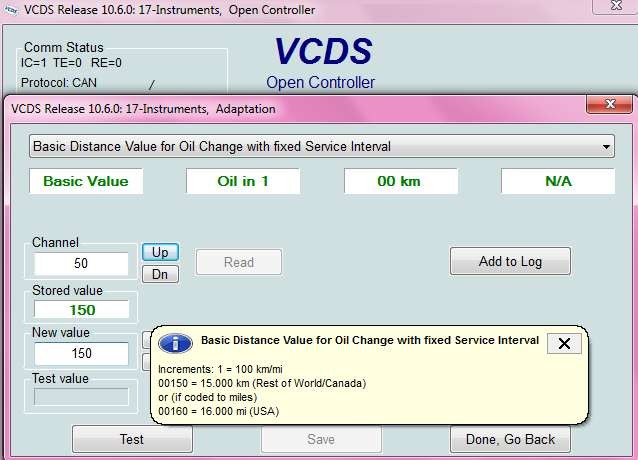Viewport: 638px width, 460px height.
Task: Click the 'or (if coded to miles)' line
Action: pyautogui.click(x=208, y=397)
